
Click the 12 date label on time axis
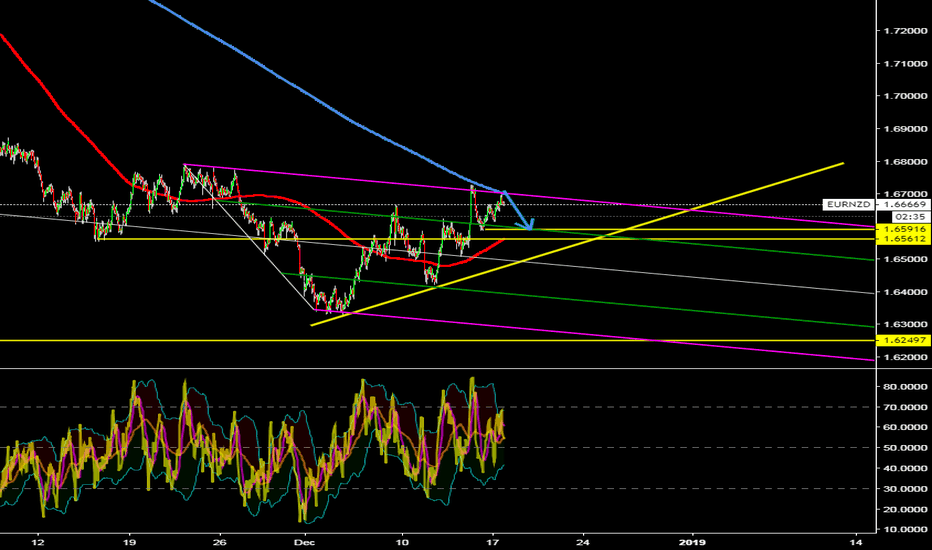tap(38, 542)
